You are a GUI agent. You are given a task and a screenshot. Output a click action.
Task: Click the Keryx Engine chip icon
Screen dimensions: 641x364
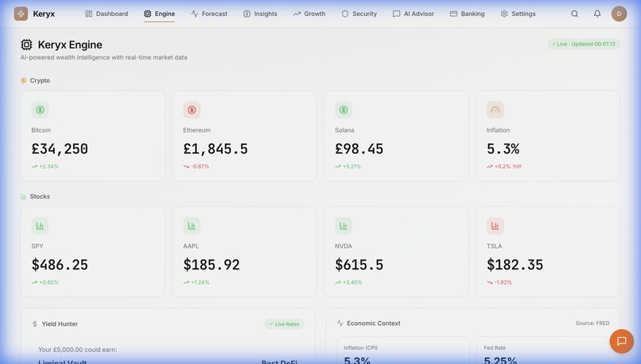click(26, 45)
